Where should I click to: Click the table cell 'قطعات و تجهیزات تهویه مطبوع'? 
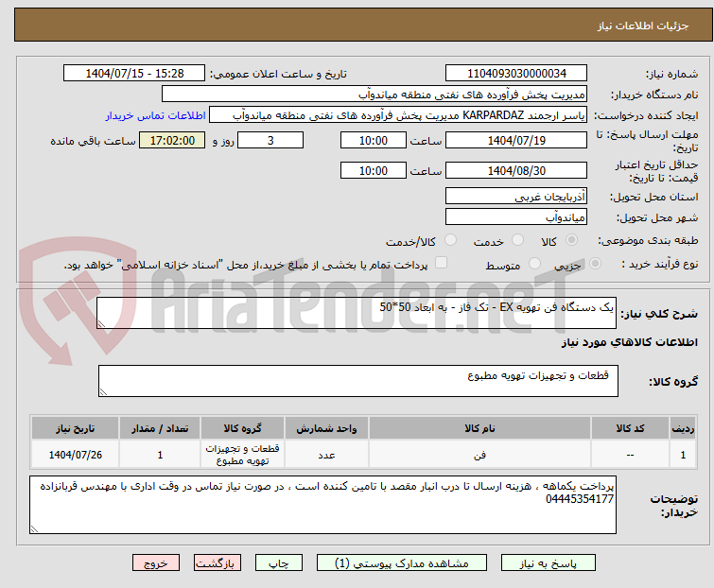pyautogui.click(x=243, y=454)
